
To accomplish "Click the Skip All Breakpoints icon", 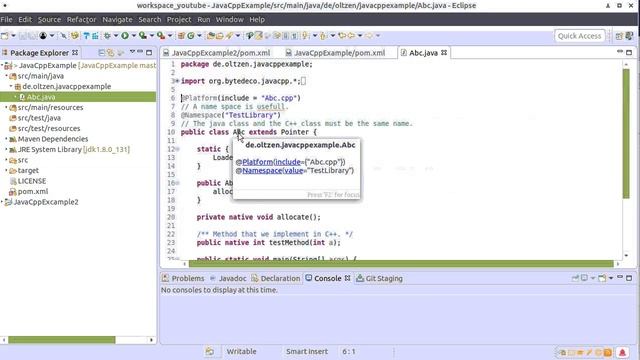I will (x=64, y=36).
